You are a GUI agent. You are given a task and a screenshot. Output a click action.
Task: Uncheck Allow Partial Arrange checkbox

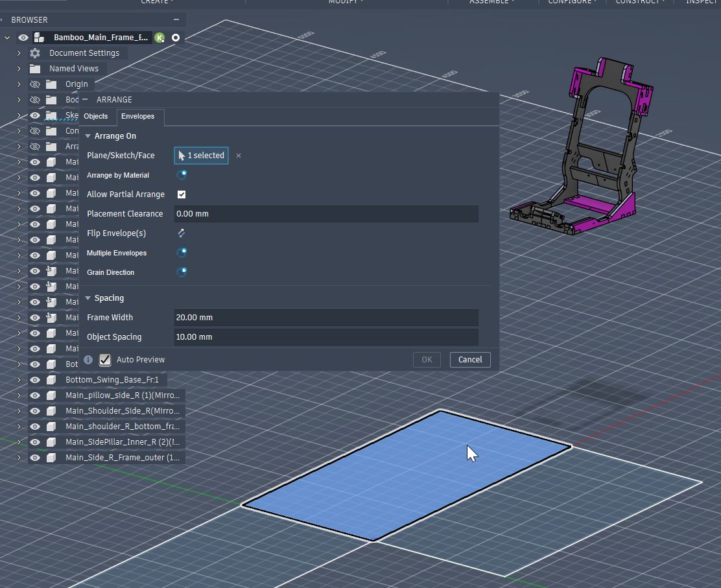pyautogui.click(x=182, y=194)
